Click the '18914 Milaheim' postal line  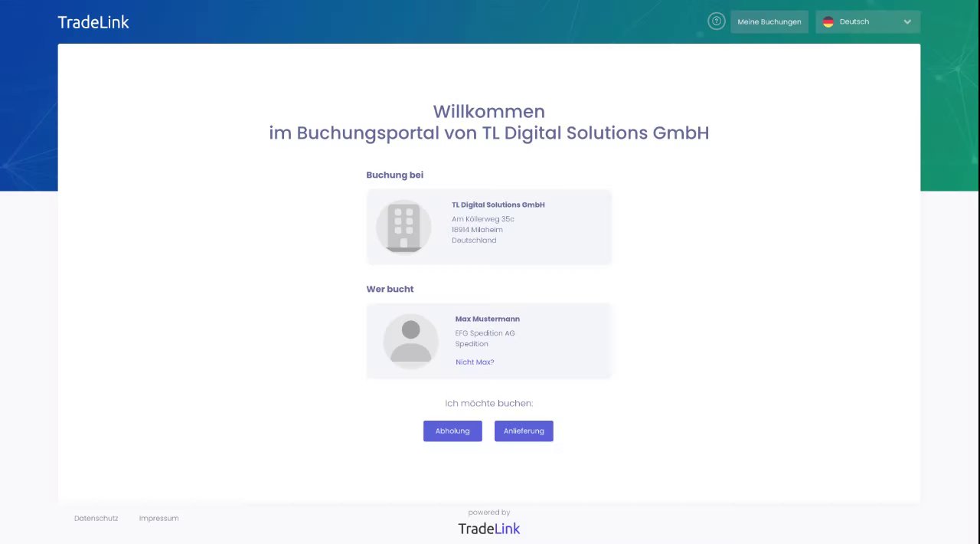[477, 230]
